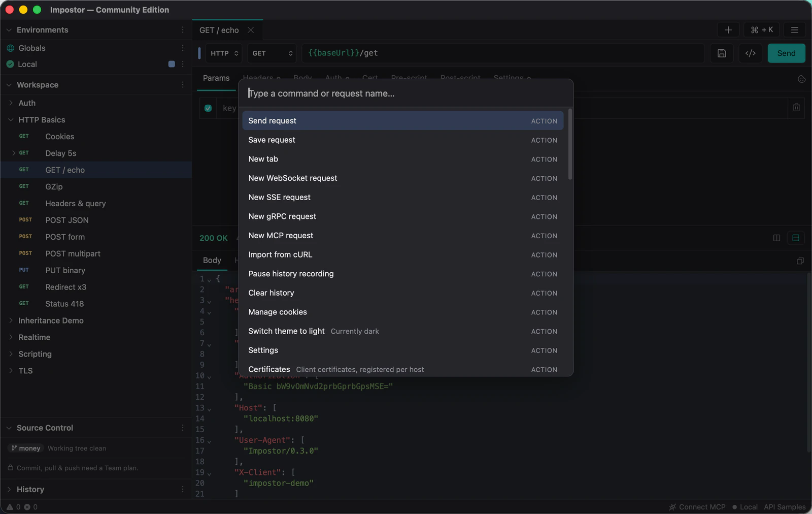
Task: Open Source Control options menu
Action: click(183, 428)
